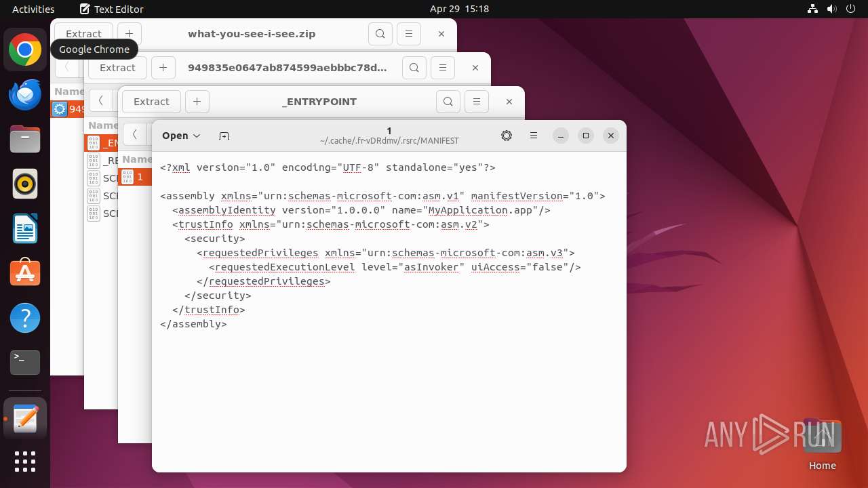The height and width of the screenshot is (488, 868).
Task: Open the Activities overview
Action: pyautogui.click(x=33, y=9)
